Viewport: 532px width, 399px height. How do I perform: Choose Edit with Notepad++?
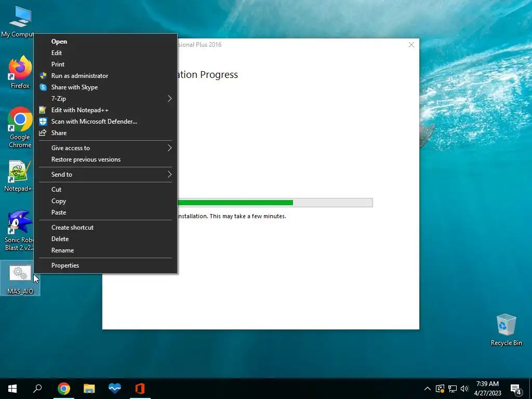tap(105, 110)
